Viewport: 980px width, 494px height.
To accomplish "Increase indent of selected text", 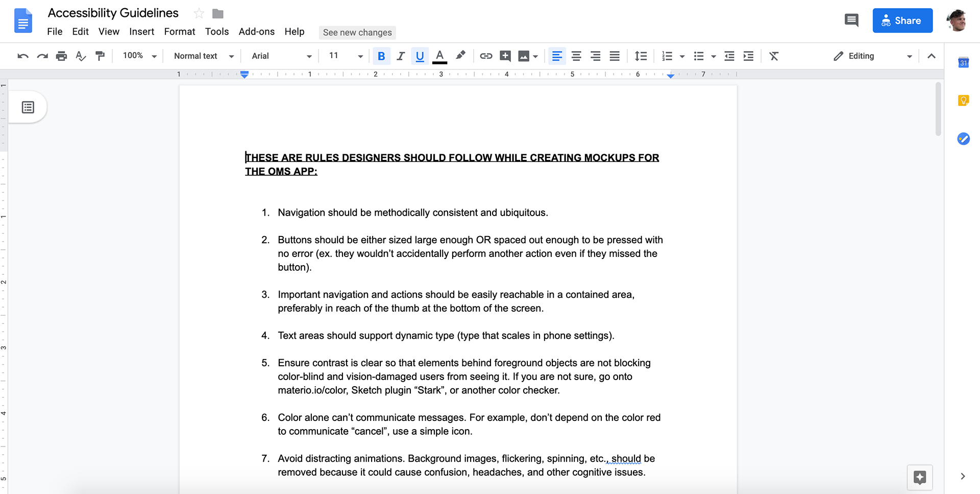I will 748,56.
